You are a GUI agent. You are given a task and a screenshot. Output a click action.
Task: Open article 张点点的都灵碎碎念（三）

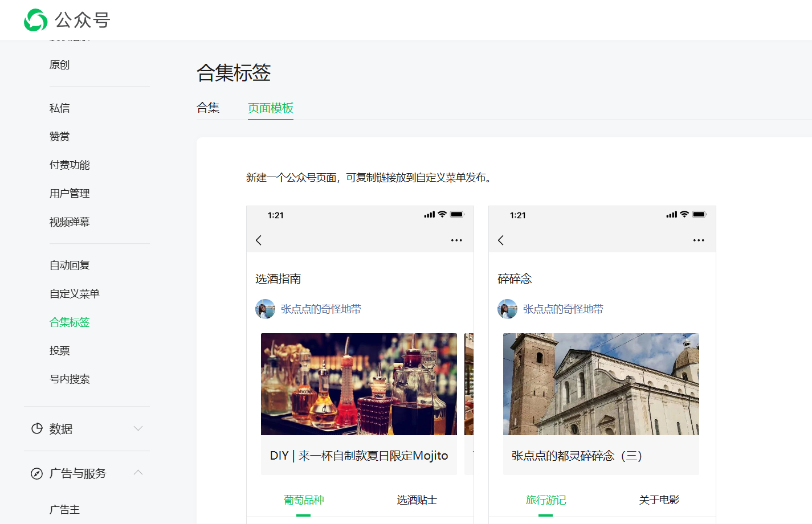click(x=577, y=456)
